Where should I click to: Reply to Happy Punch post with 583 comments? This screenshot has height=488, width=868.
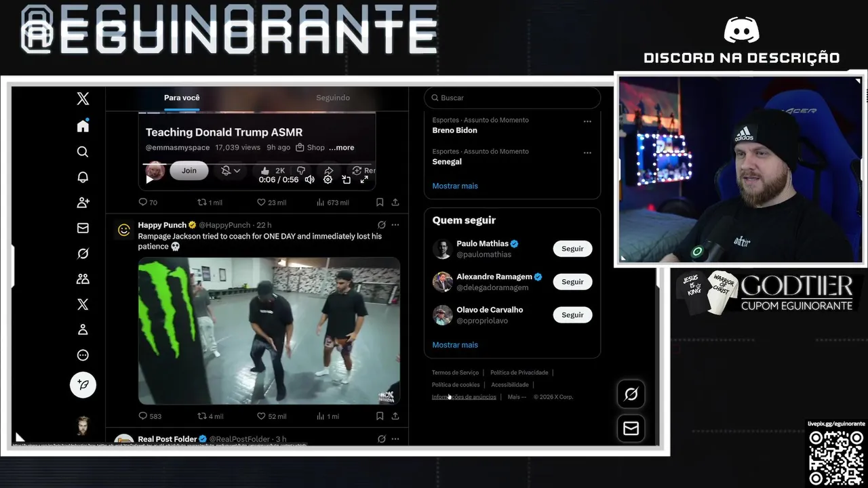tap(150, 416)
